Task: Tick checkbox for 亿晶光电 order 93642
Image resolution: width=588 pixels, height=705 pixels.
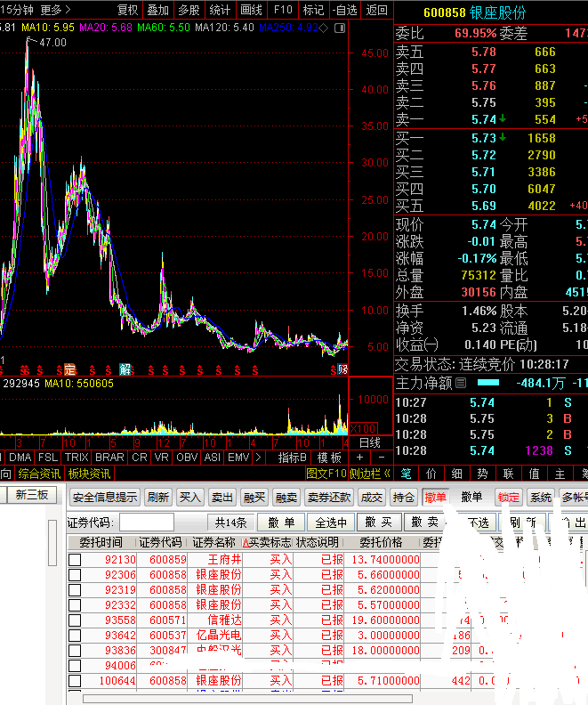Action: 75,636
